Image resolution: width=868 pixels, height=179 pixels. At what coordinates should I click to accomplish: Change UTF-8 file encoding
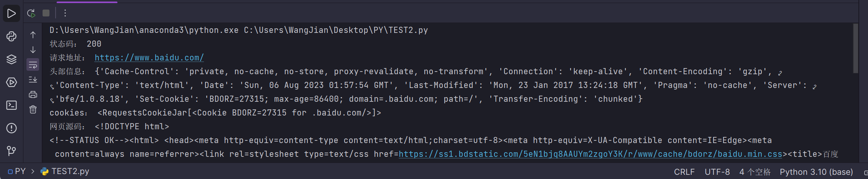tap(717, 172)
